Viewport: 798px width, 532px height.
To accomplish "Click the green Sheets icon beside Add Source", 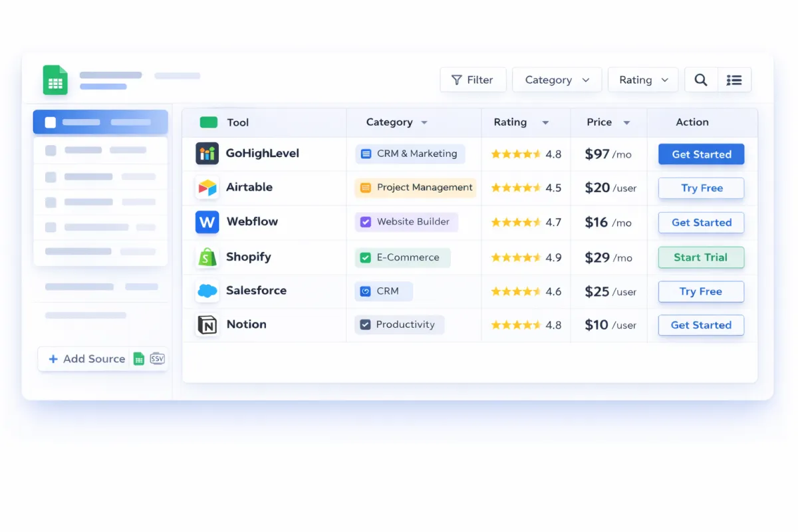I will [x=139, y=359].
